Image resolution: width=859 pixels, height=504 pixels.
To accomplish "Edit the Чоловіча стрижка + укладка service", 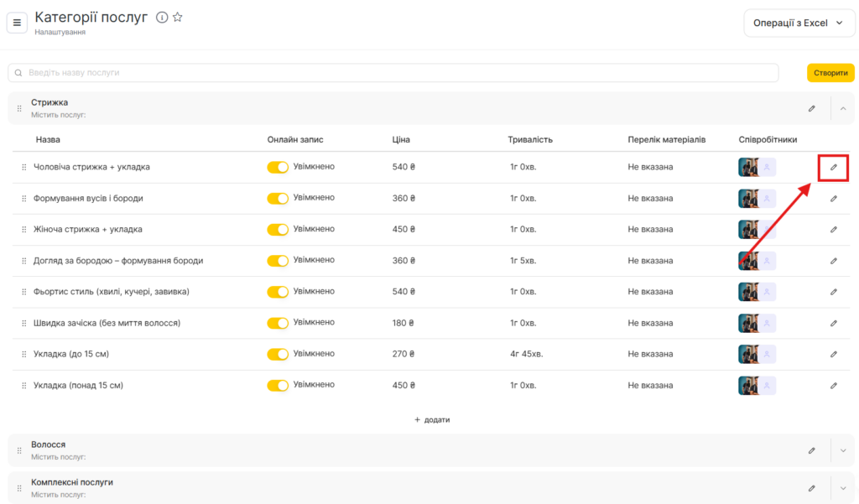I will click(x=833, y=167).
